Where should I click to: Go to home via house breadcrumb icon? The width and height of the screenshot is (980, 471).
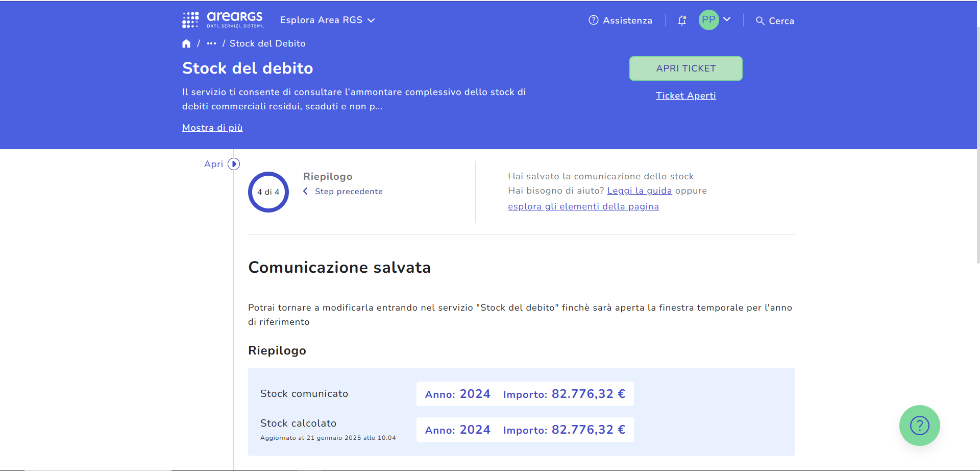coord(186,44)
